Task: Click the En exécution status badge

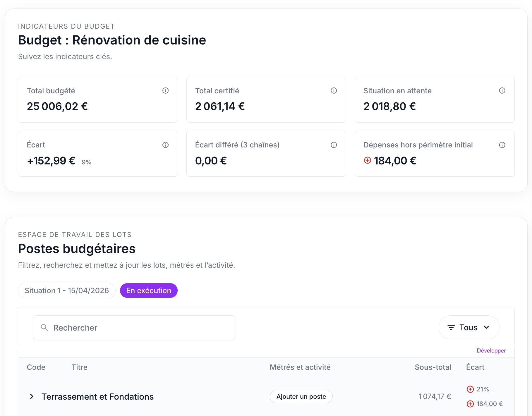Action: point(148,290)
